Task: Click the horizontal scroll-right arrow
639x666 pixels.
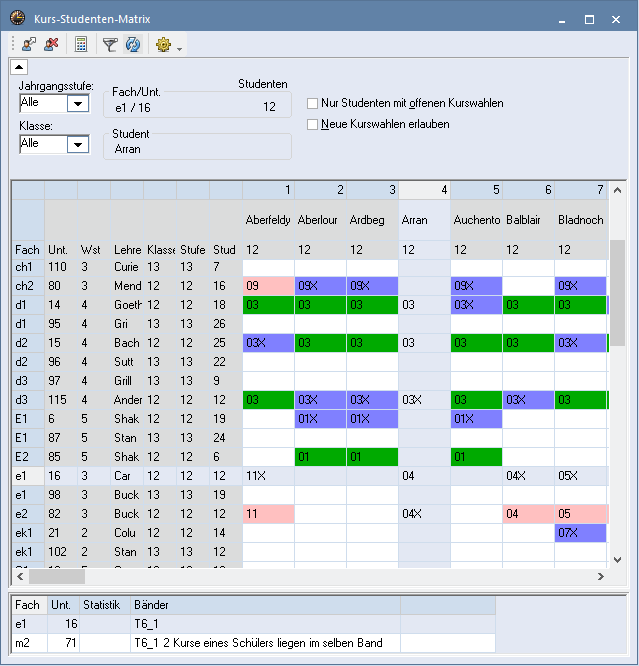Action: click(x=601, y=576)
